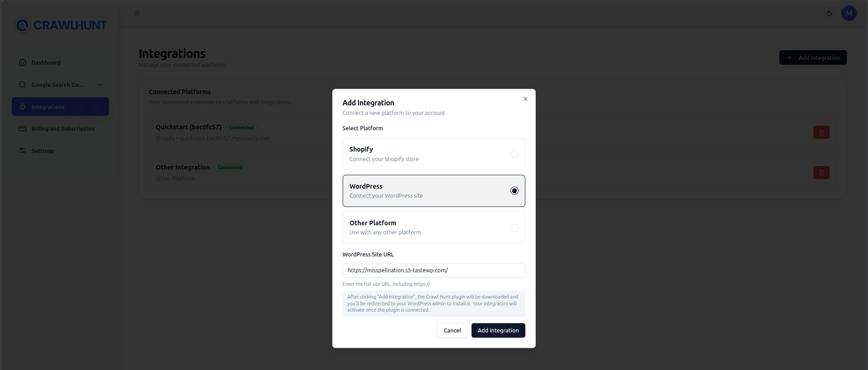Open the user avatar M menu

[x=849, y=14]
